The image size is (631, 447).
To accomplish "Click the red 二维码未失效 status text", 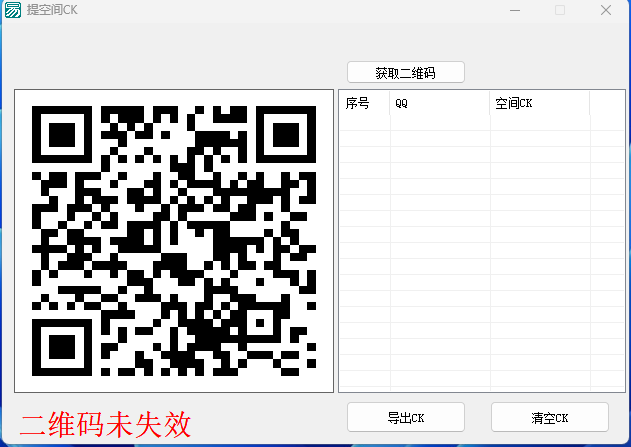I will click(105, 425).
